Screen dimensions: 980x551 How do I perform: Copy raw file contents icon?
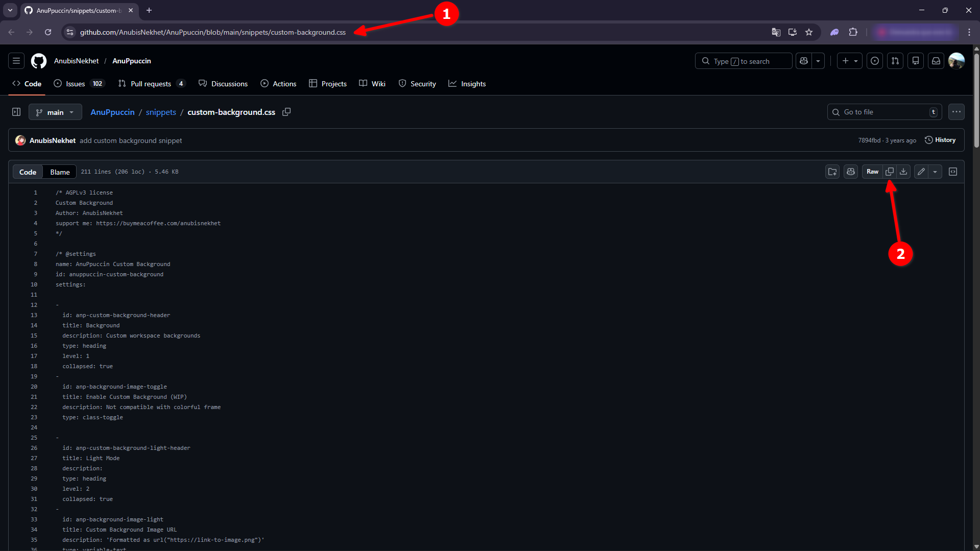889,172
